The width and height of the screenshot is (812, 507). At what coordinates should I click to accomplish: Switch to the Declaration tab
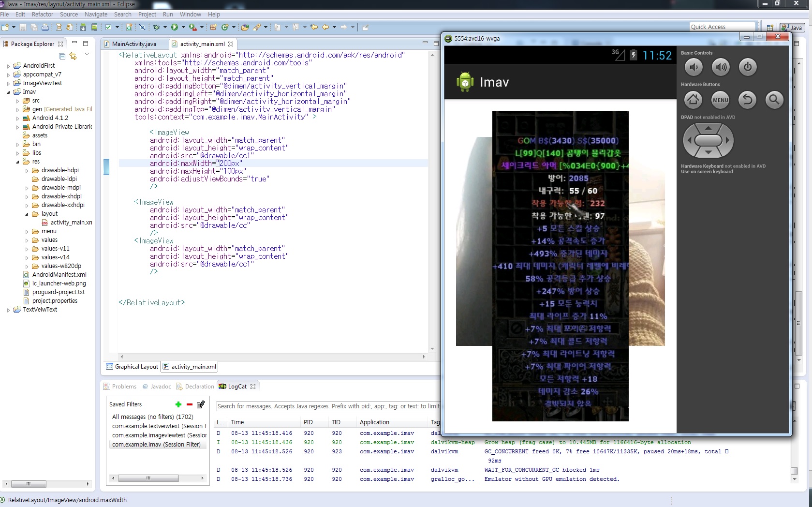[194, 387]
